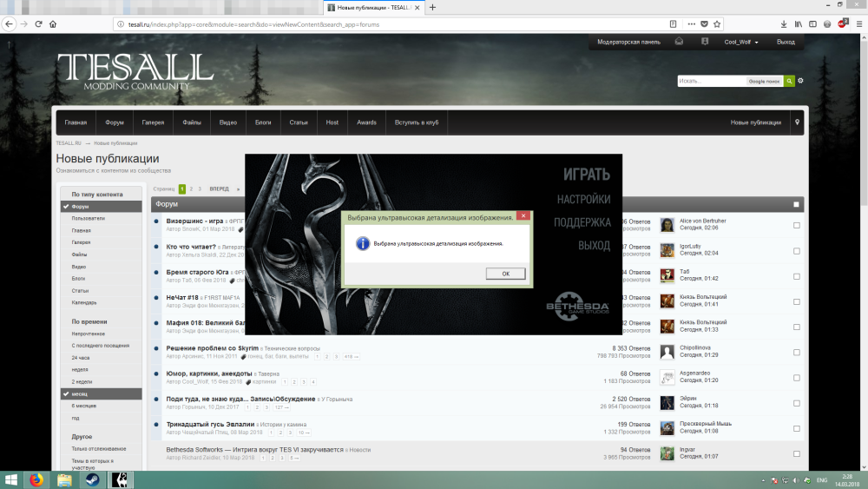Viewport: 868px width, 489px height.
Task: Open advanced search gear icon
Action: pos(800,81)
